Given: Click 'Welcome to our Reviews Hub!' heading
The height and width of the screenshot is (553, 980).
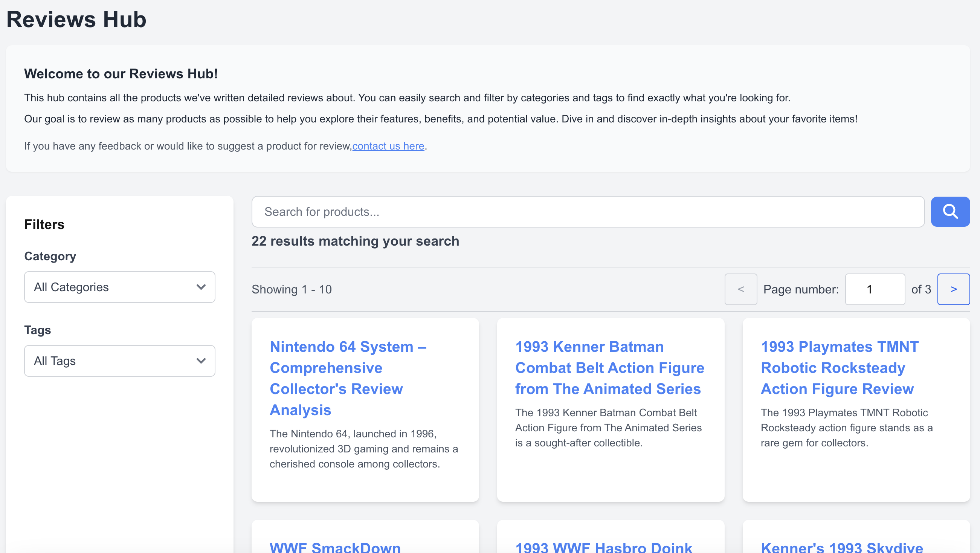Looking at the screenshot, I should [121, 74].
